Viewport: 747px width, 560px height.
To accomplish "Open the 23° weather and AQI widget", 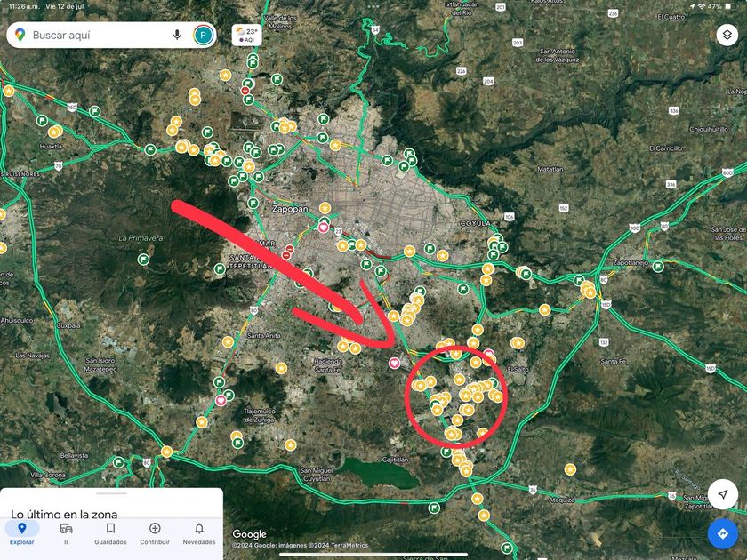I will (247, 35).
